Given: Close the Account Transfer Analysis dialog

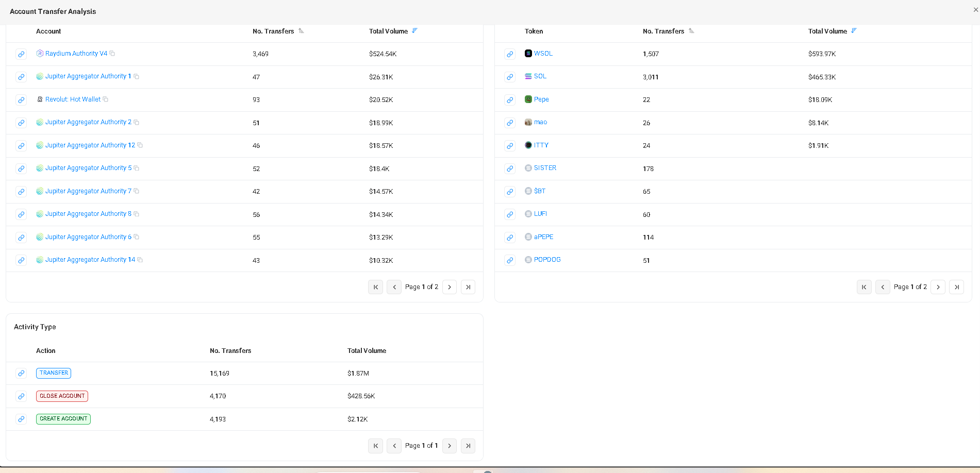Looking at the screenshot, I should coord(975,10).
